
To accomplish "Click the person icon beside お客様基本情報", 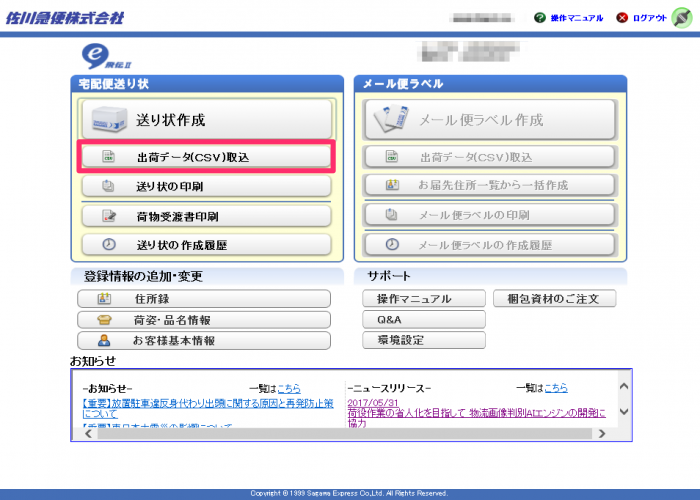I will tap(104, 341).
